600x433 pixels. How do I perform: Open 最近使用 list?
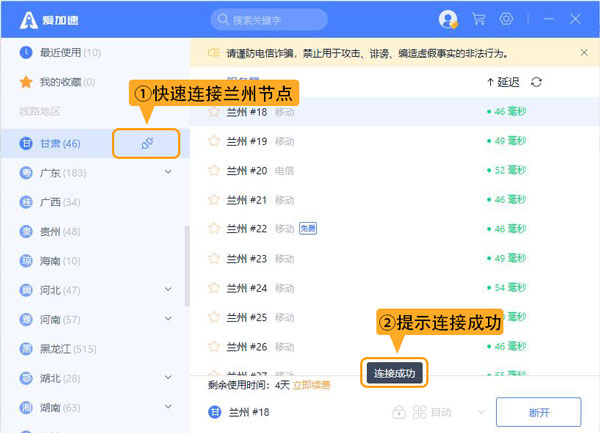coord(70,52)
